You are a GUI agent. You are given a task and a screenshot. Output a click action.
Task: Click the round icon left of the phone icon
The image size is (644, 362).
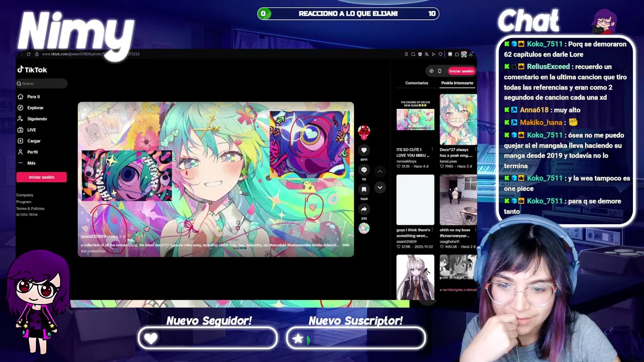431,71
